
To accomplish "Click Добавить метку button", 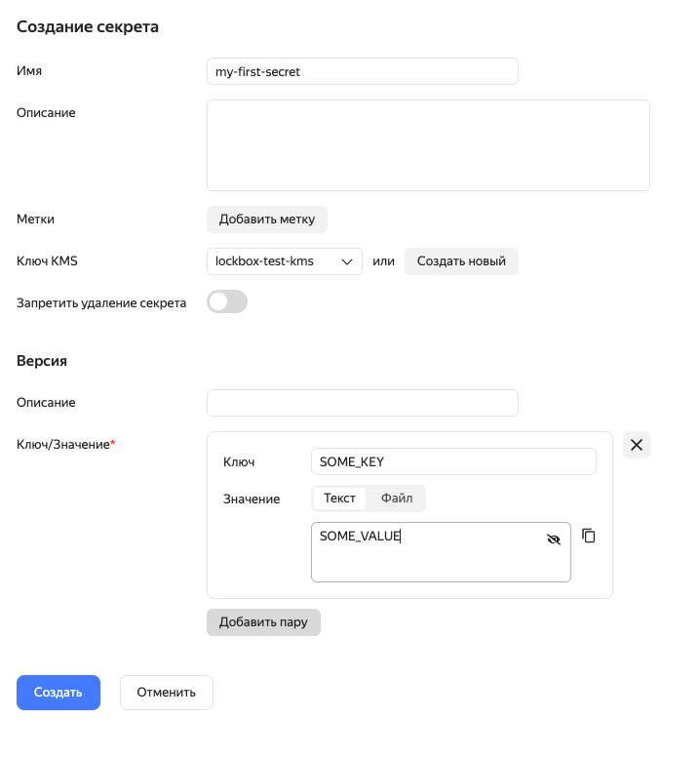I will 266,219.
